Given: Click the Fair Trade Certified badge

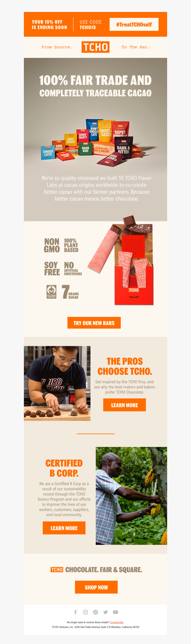Looking at the screenshot, I should [x=51, y=292].
